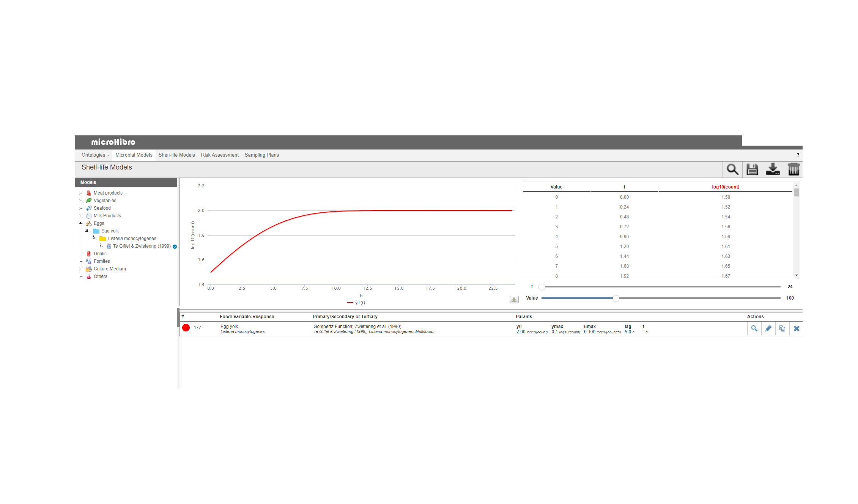Remove model 177 with X icon
Viewport: 858px width, 504px height.
pyautogui.click(x=797, y=328)
